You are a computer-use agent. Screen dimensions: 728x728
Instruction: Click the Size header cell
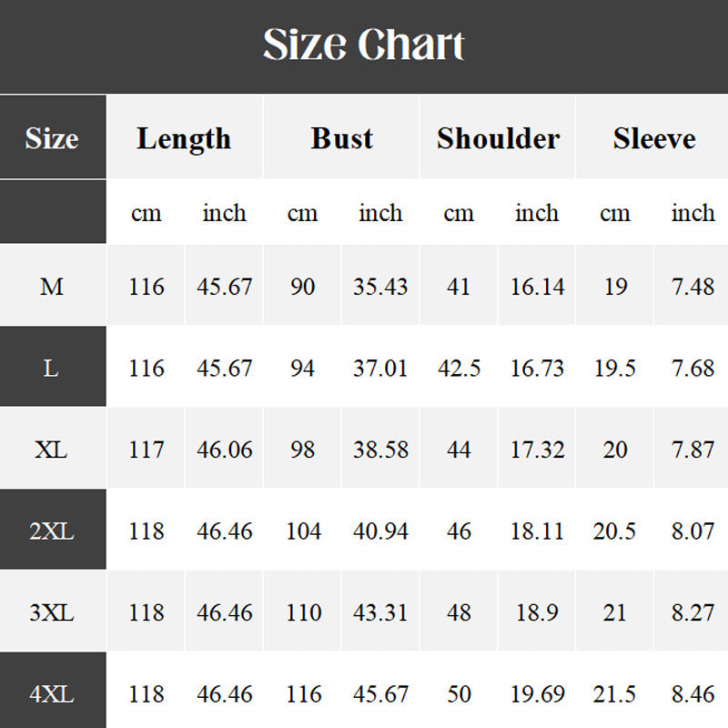[x=52, y=138]
